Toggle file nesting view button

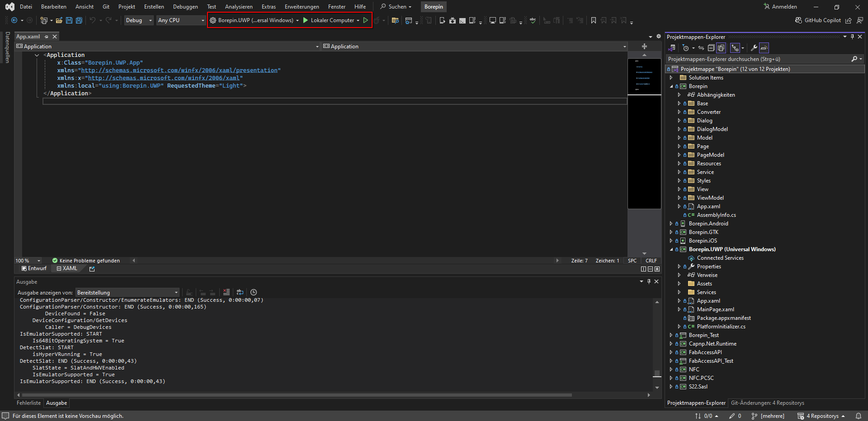tap(735, 48)
